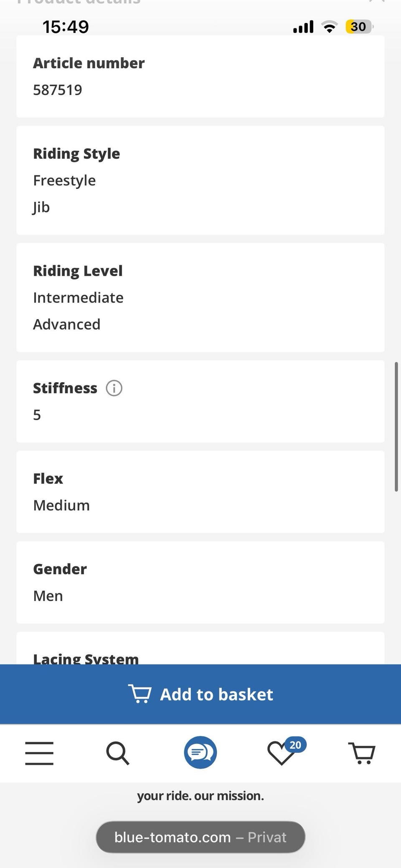Click the Stiffness info icon

click(x=114, y=388)
